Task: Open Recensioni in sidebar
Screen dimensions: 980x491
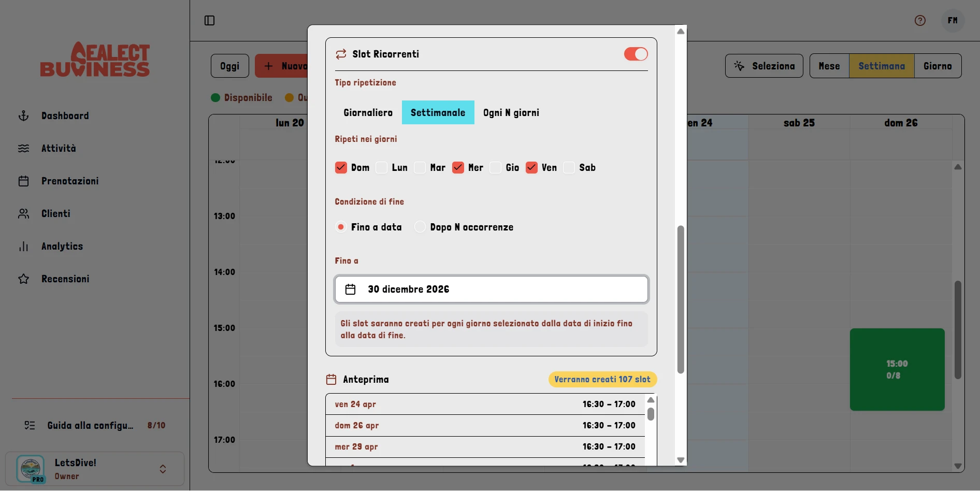Action: pos(65,279)
